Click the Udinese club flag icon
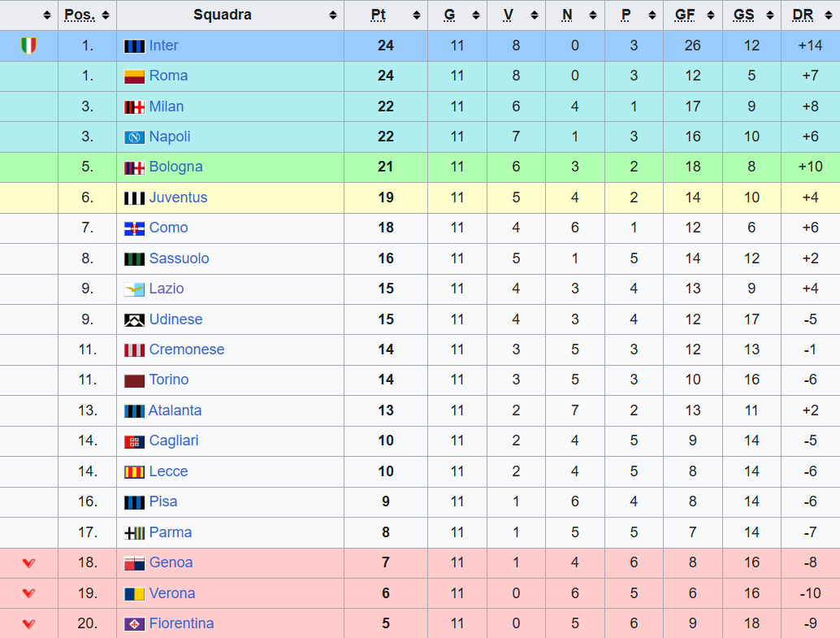This screenshot has width=840, height=638. 134,320
